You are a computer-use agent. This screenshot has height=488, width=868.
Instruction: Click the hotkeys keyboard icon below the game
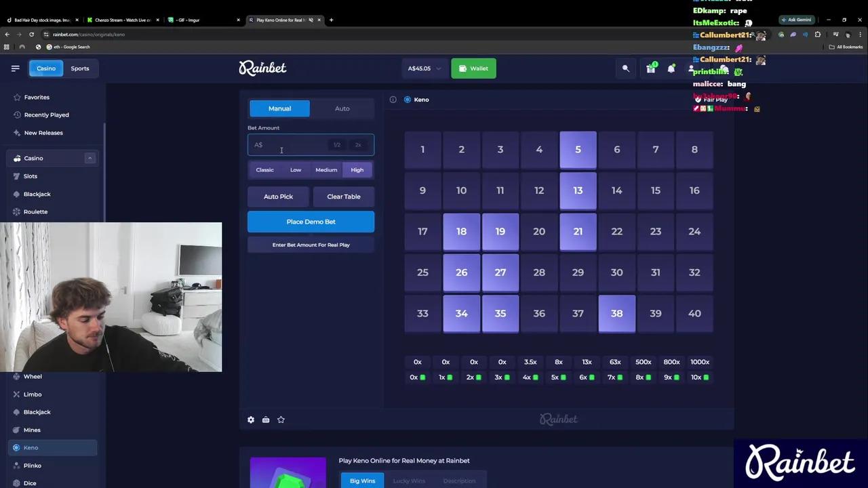266,420
